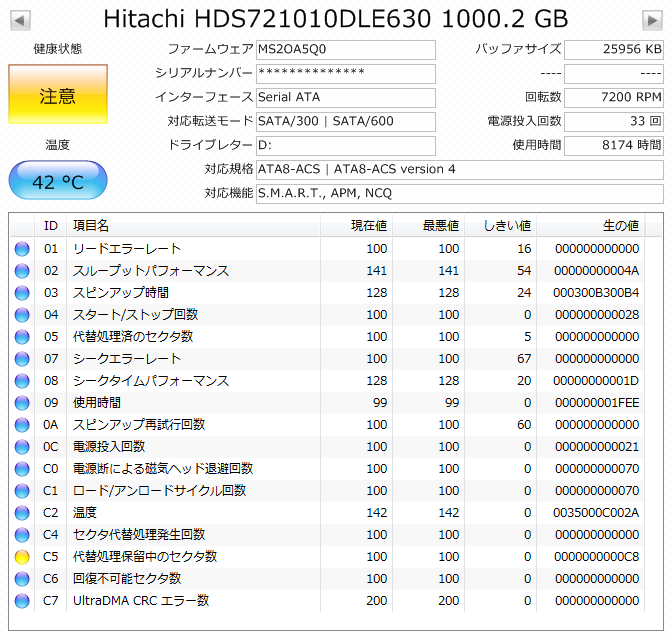Click the status orb for C6 回復不可能セクタ数
The width and height of the screenshot is (672, 639).
point(22,579)
